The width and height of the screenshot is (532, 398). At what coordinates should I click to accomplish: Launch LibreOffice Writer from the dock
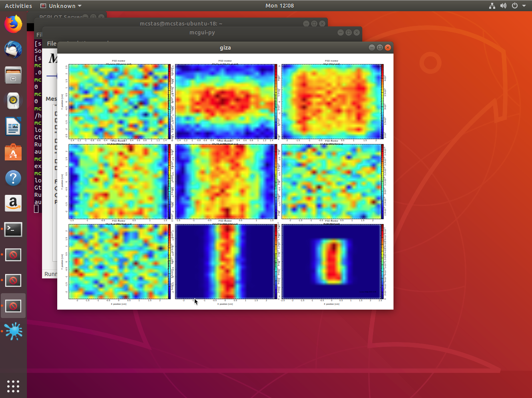pyautogui.click(x=13, y=127)
